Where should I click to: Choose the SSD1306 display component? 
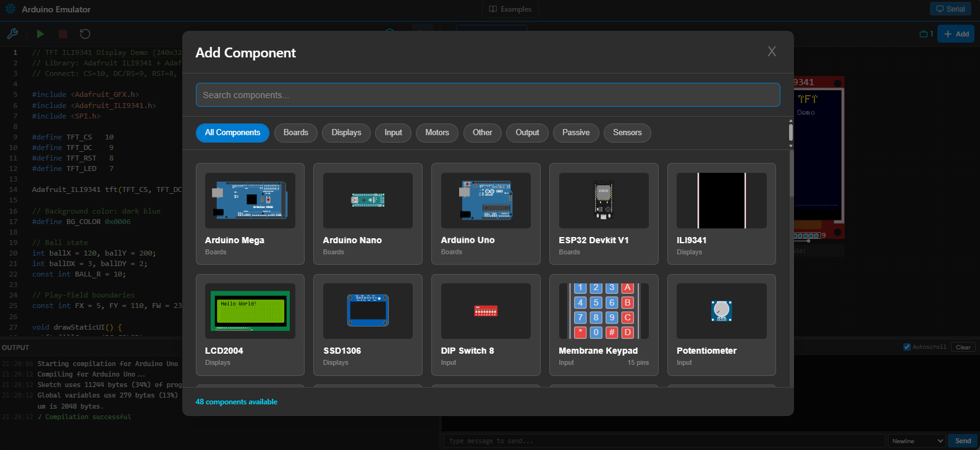(x=368, y=324)
